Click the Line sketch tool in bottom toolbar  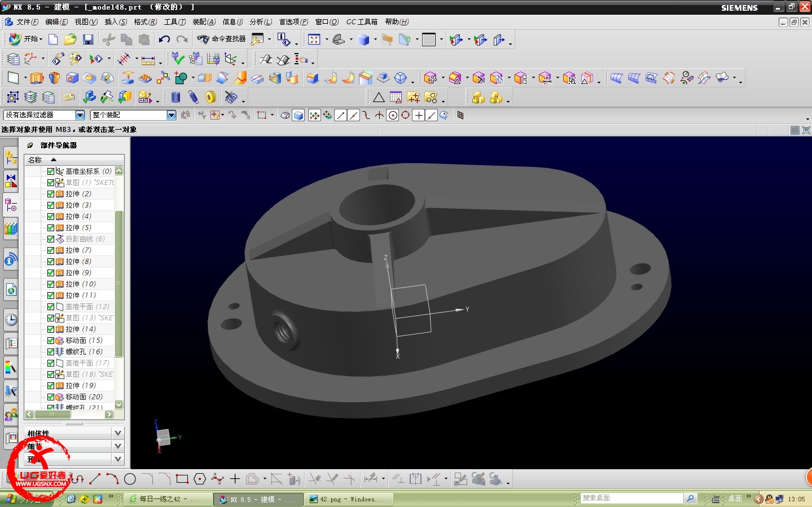tap(95, 479)
